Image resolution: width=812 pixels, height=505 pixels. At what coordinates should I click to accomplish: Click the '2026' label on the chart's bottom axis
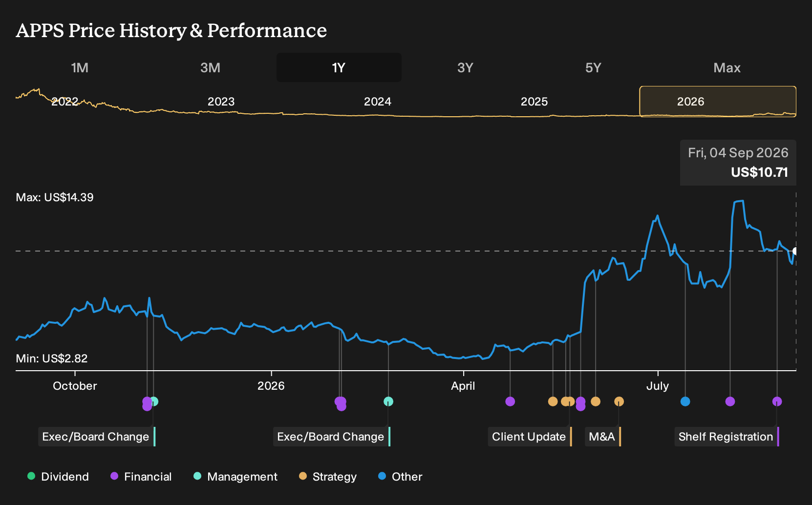(271, 386)
